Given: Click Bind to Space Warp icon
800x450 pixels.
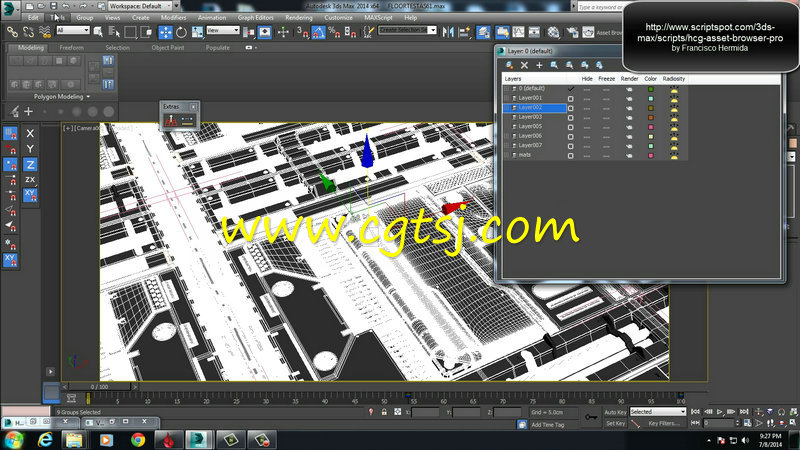Looking at the screenshot, I should coord(45,32).
